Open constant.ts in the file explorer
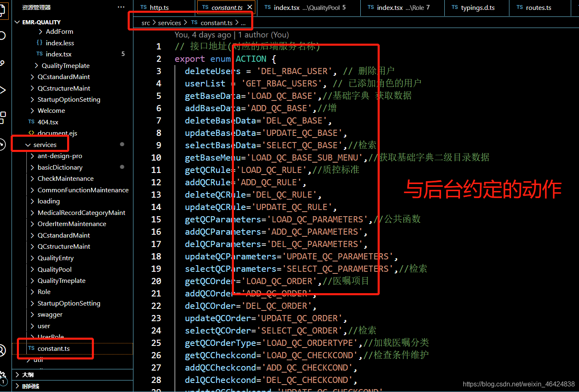This screenshot has width=579, height=392. (54, 348)
